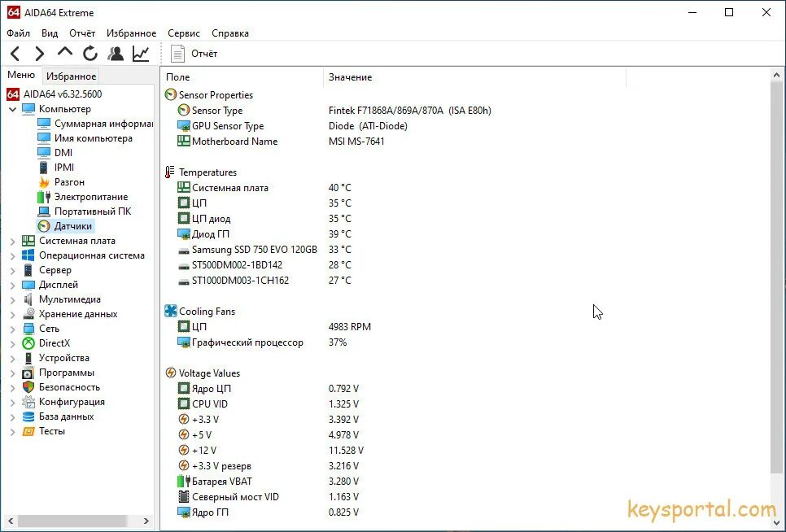Open the Справка menu
This screenshot has height=532, width=786.
pos(230,33)
